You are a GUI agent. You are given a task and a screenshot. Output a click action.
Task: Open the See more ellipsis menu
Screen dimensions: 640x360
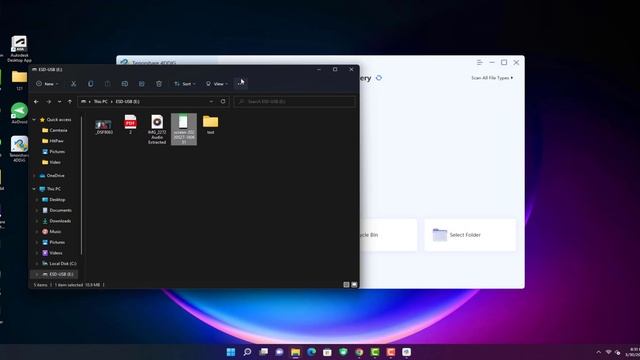(x=241, y=84)
